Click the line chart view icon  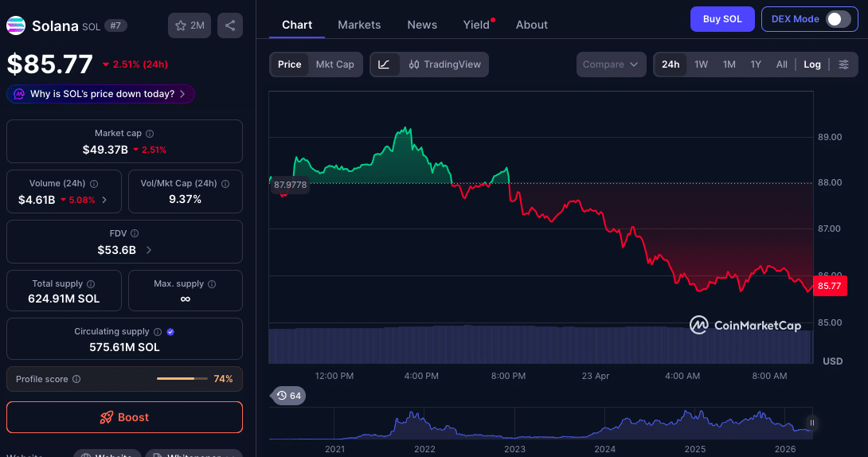[384, 64]
